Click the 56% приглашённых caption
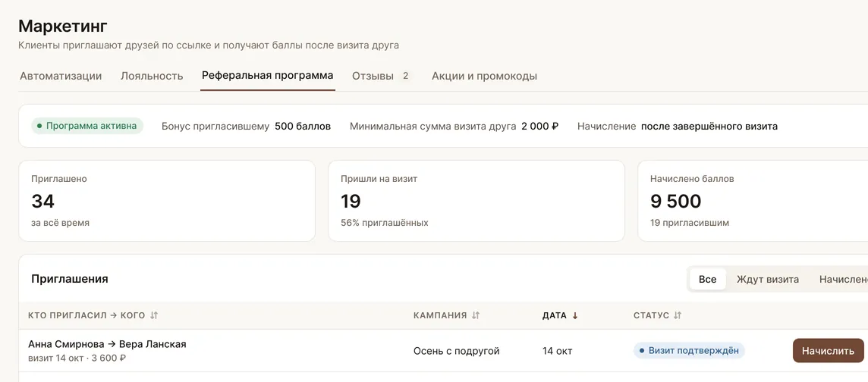The height and width of the screenshot is (382, 868). click(385, 224)
